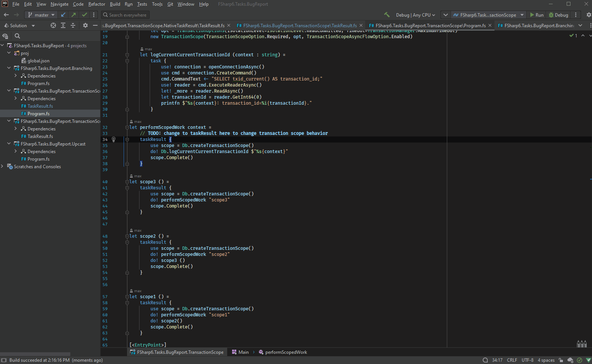Click the cloud sync icon in status bar
This screenshot has width=592, height=364.
click(x=570, y=360)
